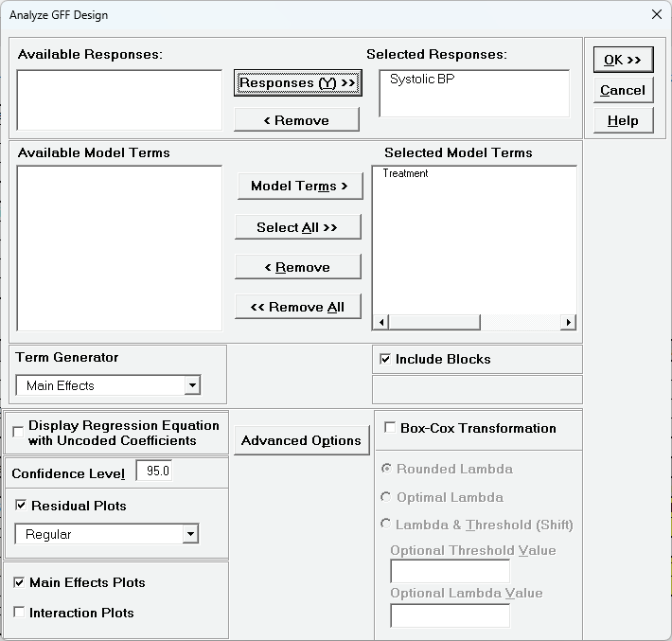Uncheck Residual Plots checkbox
This screenshot has height=641, width=672.
click(x=21, y=506)
